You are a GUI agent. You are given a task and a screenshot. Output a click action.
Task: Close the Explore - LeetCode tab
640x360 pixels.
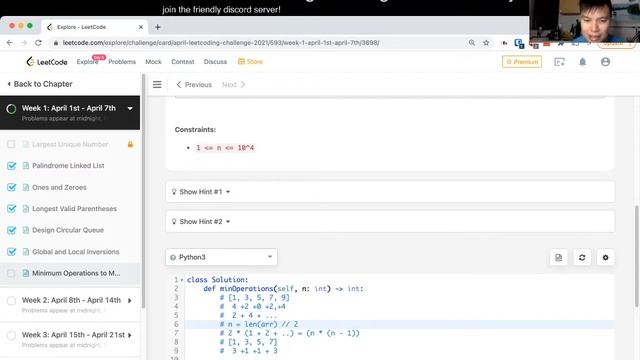[141, 27]
